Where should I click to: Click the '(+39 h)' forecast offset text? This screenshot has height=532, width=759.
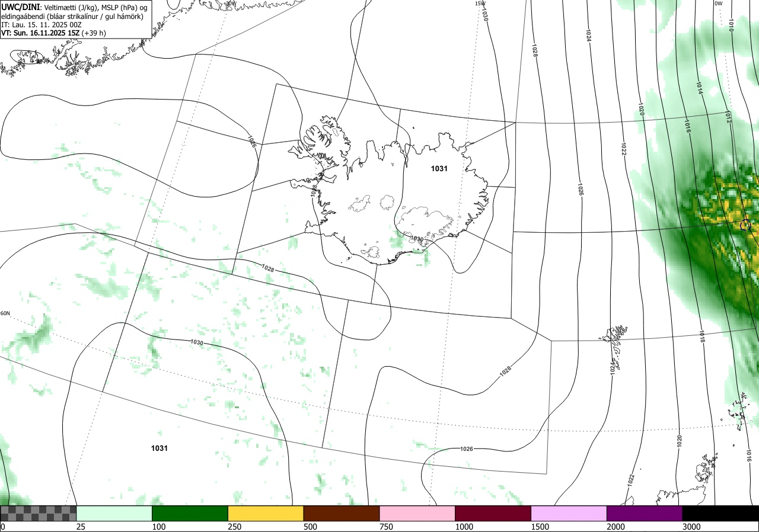coord(95,33)
